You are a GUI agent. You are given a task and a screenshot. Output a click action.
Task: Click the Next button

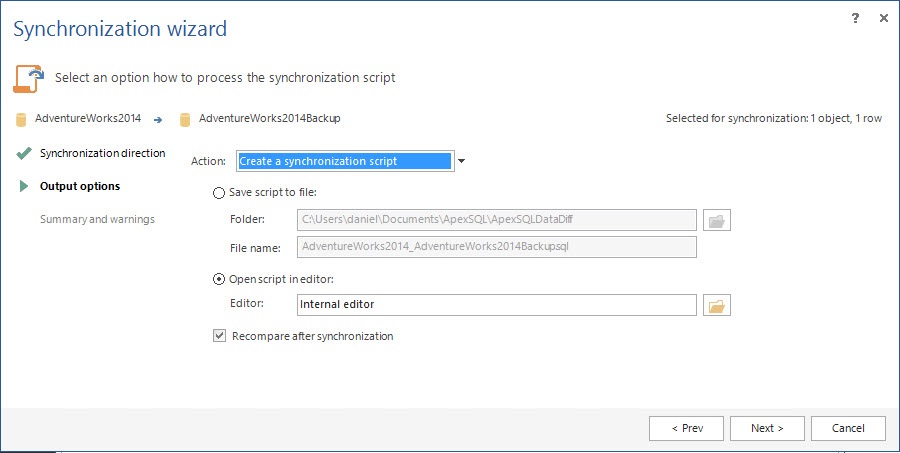tap(767, 428)
